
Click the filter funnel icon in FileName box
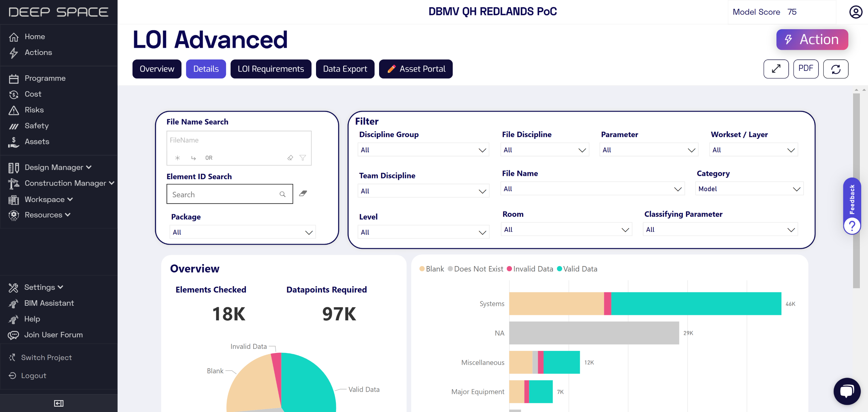tap(303, 158)
